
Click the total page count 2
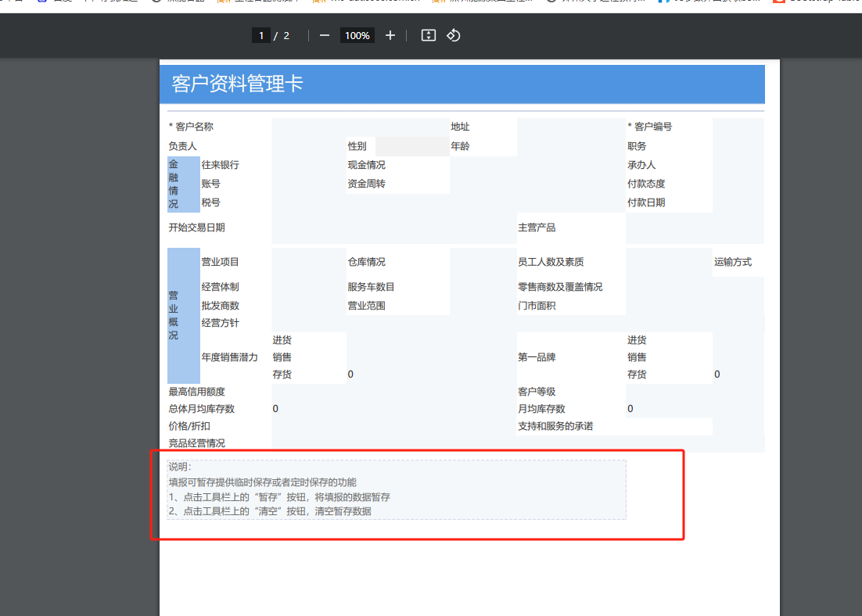(286, 36)
